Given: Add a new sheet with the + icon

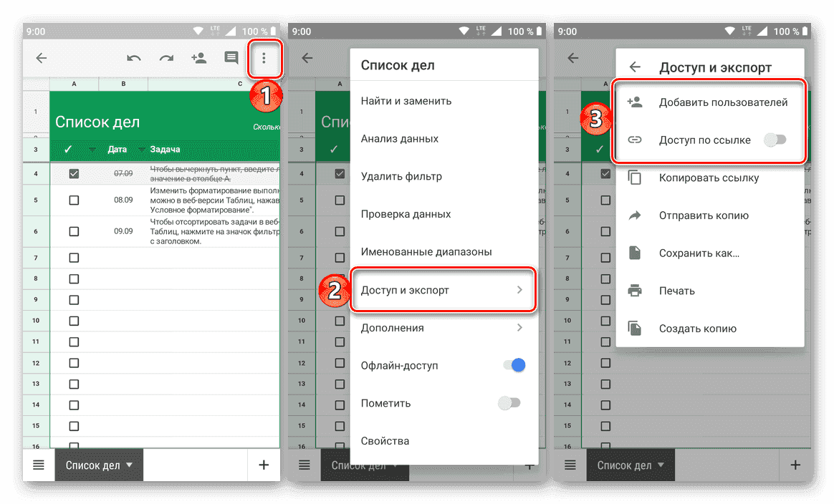Looking at the screenshot, I should [x=264, y=465].
